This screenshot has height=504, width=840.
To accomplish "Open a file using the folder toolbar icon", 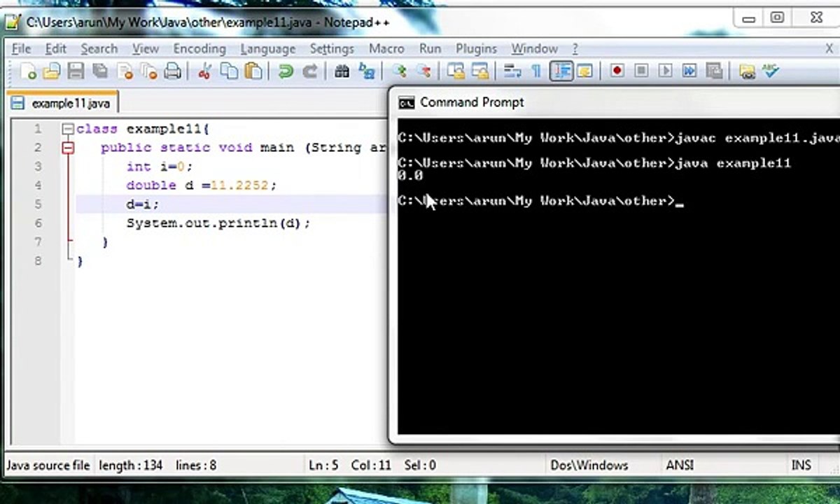I will pos(51,71).
